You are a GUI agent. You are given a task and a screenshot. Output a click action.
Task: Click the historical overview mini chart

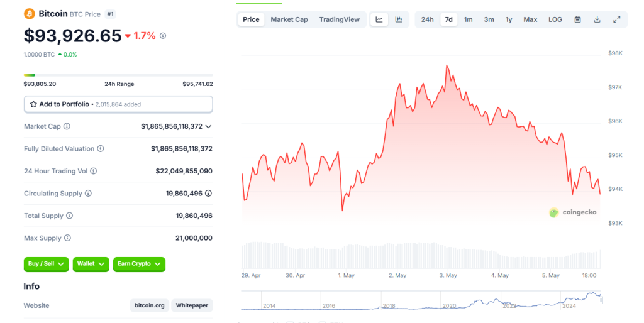421,301
